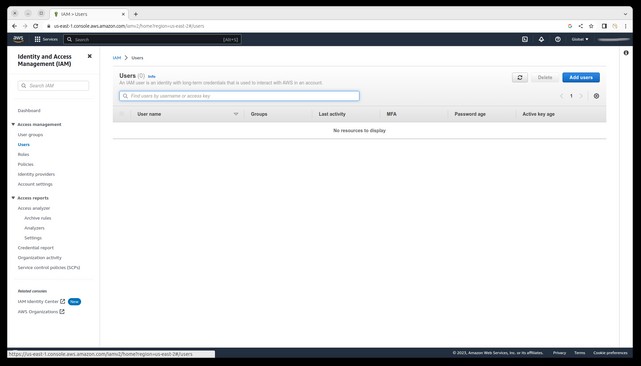Open Identity providers page
This screenshot has width=641, height=366.
pyautogui.click(x=36, y=174)
